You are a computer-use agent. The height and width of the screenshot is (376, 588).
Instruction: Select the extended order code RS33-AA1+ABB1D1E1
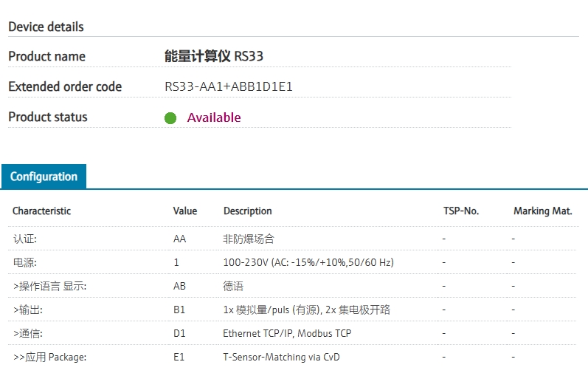click(229, 86)
